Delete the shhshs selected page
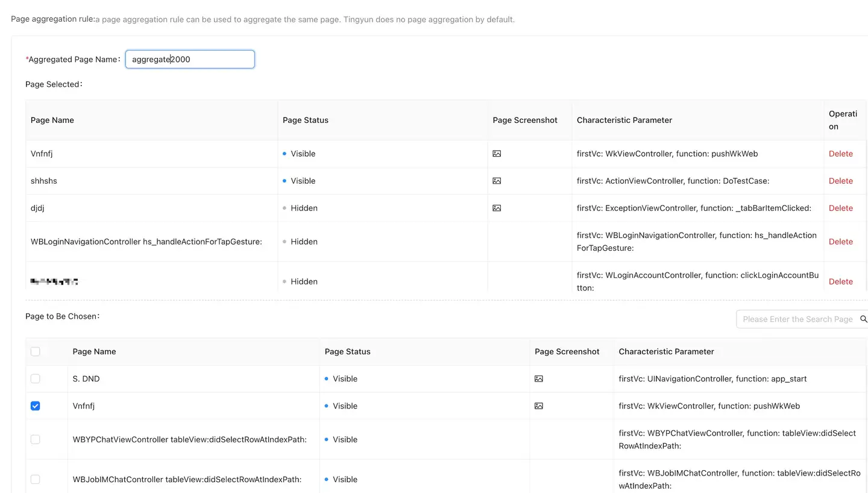868x493 pixels. pos(840,181)
